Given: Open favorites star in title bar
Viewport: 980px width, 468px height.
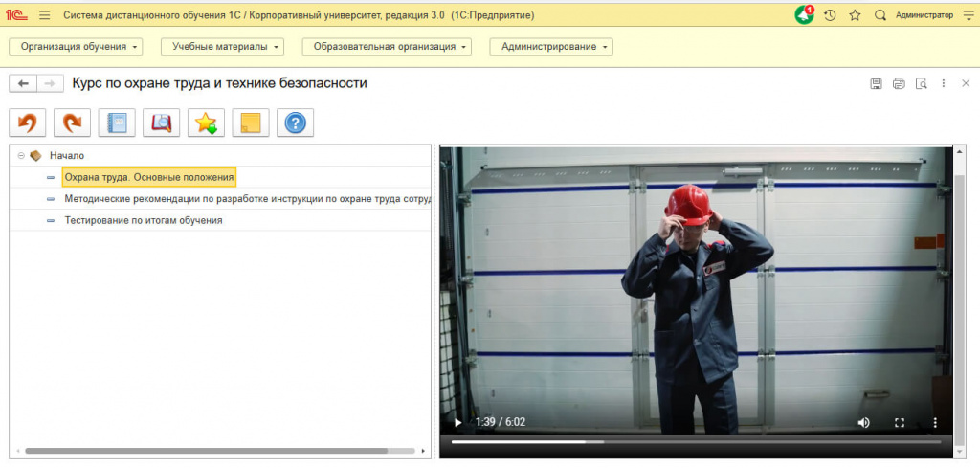Looking at the screenshot, I should (855, 15).
